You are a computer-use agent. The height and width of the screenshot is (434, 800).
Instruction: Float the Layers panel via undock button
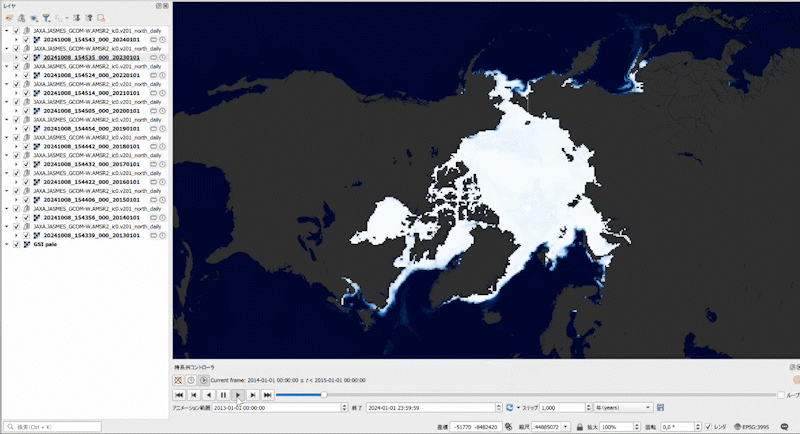(x=159, y=6)
